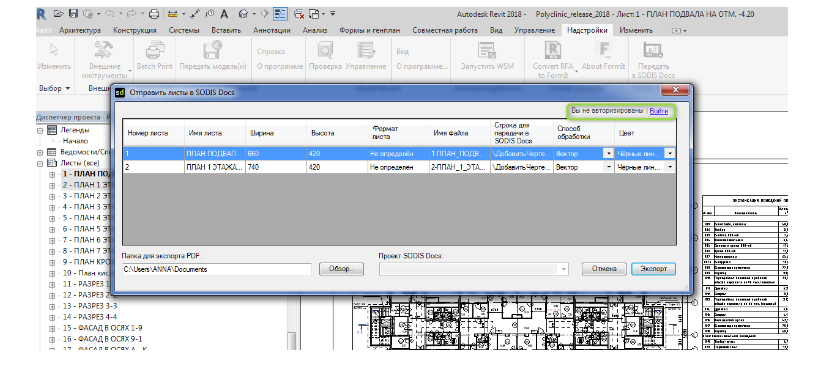Click the Отмена button
Screen dimensions: 827x367
(604, 269)
